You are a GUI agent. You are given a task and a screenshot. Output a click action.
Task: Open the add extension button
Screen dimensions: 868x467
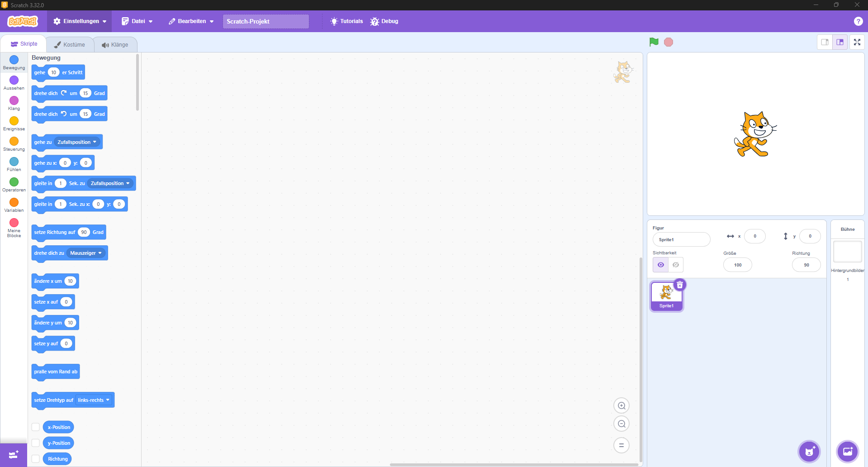click(14, 454)
